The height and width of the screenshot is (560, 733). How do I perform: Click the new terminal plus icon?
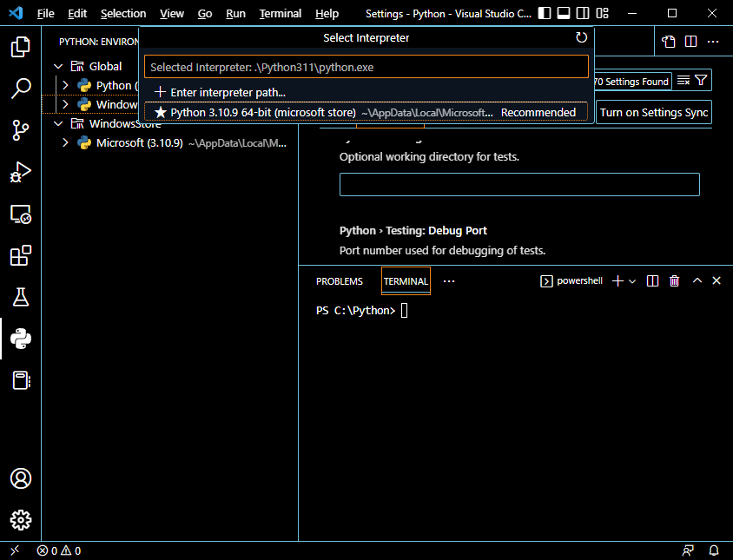coord(617,281)
